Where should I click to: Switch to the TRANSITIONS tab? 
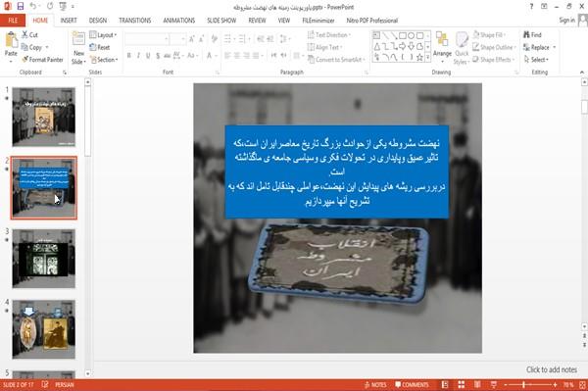click(135, 21)
